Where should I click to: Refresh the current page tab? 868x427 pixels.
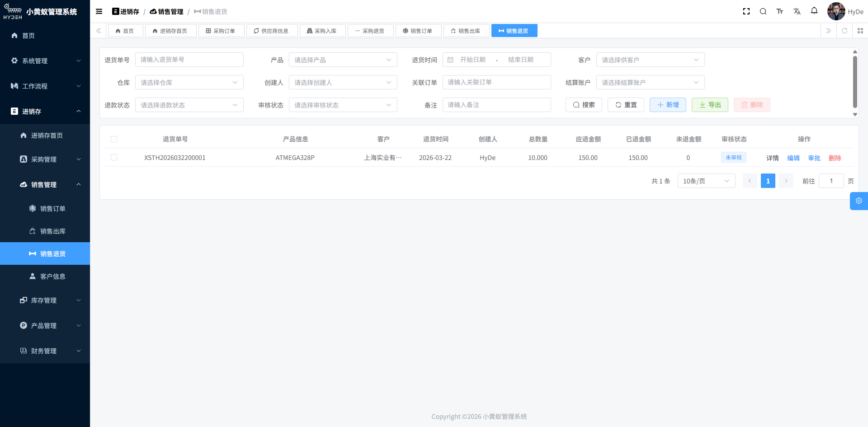(844, 31)
